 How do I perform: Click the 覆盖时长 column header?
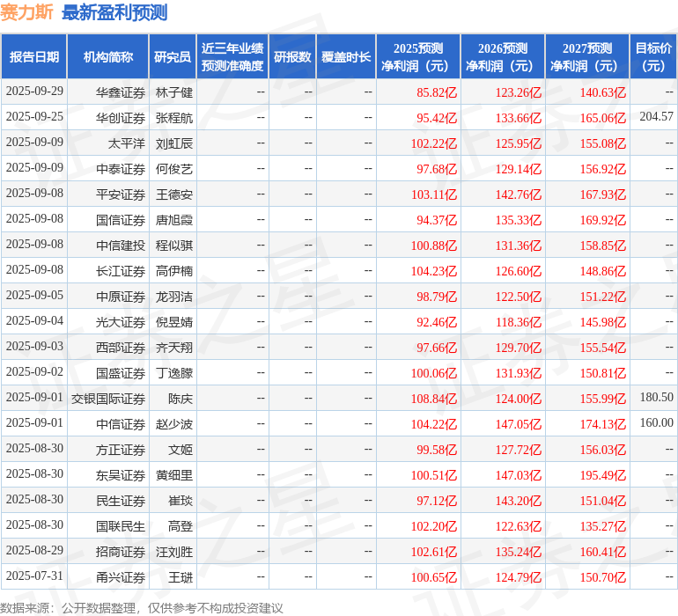click(x=346, y=57)
